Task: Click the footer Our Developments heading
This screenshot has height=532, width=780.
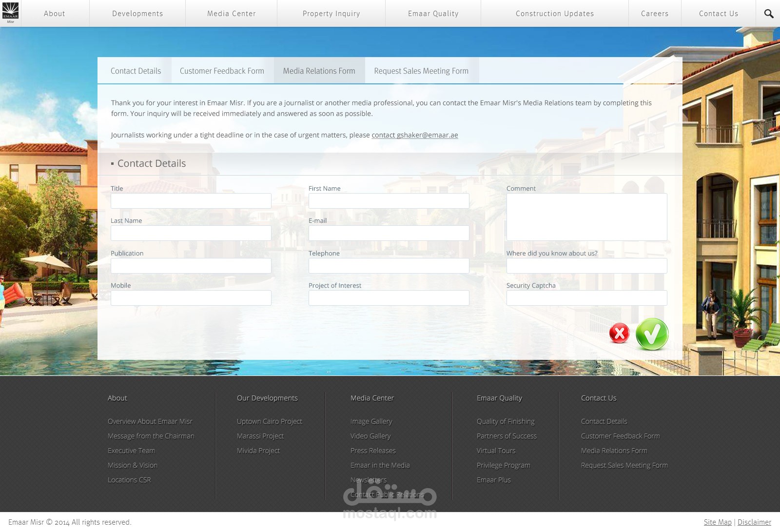Action: click(x=268, y=398)
